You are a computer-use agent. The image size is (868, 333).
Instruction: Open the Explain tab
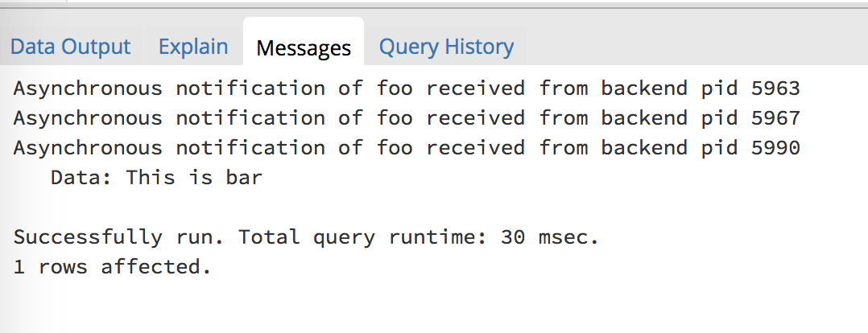(193, 47)
